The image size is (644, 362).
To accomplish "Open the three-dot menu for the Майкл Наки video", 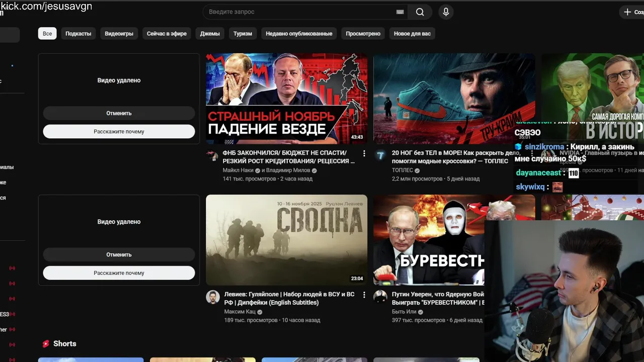I will pos(364,153).
